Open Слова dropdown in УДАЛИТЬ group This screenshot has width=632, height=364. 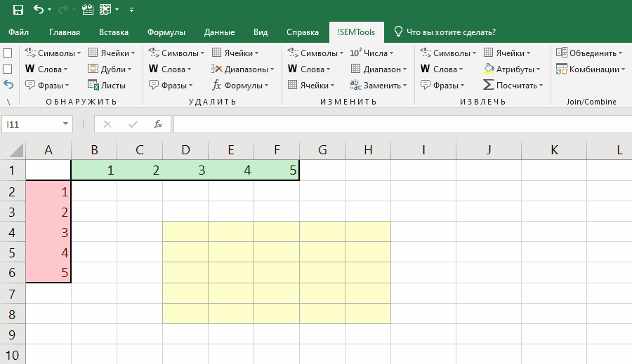click(170, 69)
